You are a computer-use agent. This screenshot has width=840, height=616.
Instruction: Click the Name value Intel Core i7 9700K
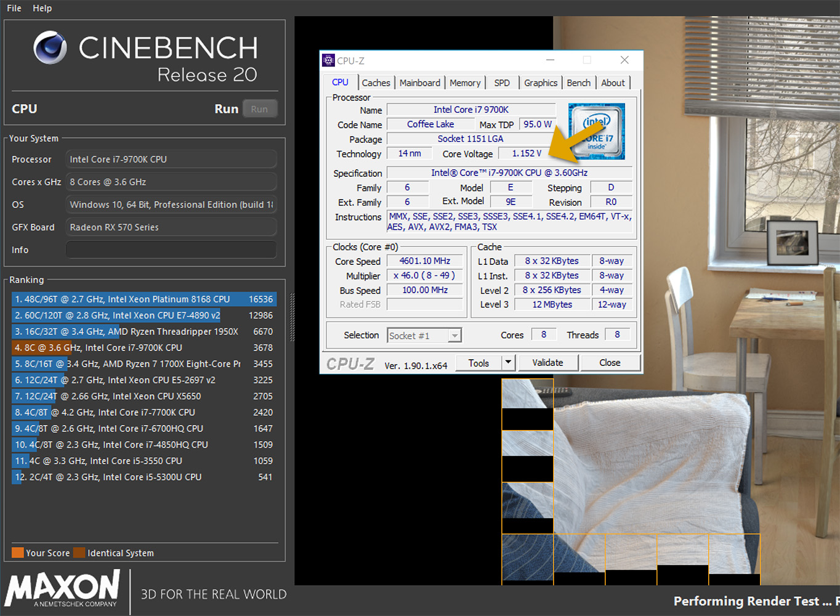[471, 110]
